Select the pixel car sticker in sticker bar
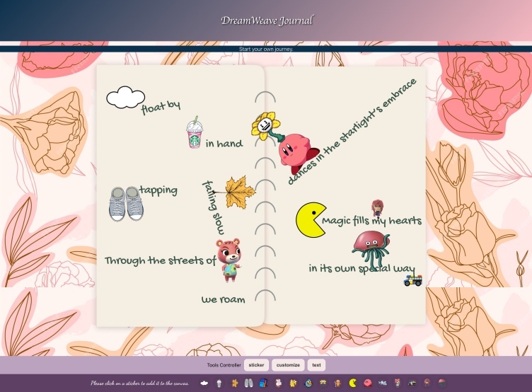The image size is (532, 392). pyautogui.click(x=412, y=384)
